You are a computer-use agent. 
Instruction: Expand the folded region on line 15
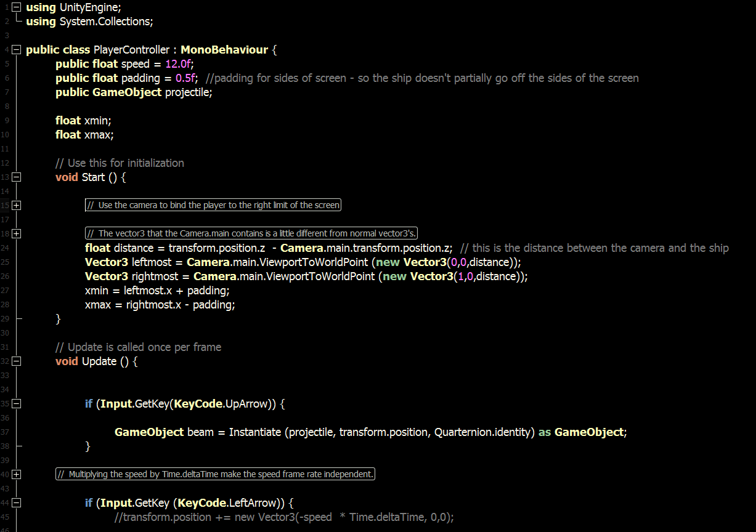tap(16, 205)
